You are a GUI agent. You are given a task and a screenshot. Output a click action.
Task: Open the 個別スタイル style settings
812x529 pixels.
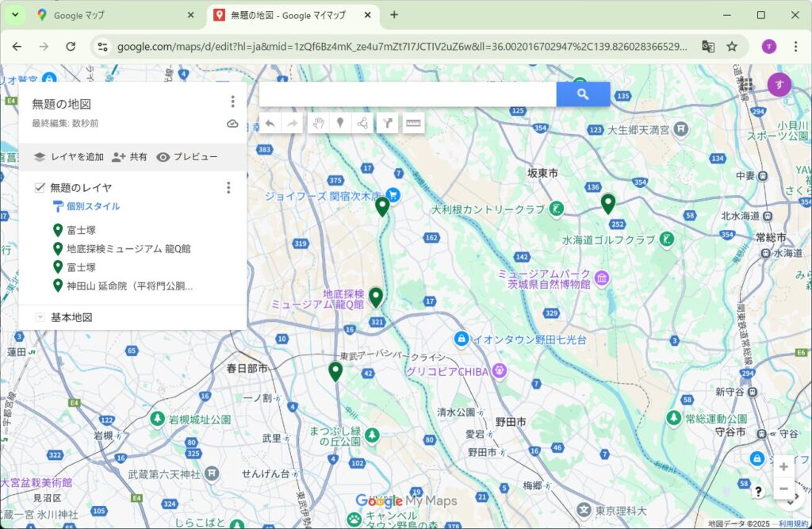[86, 207]
